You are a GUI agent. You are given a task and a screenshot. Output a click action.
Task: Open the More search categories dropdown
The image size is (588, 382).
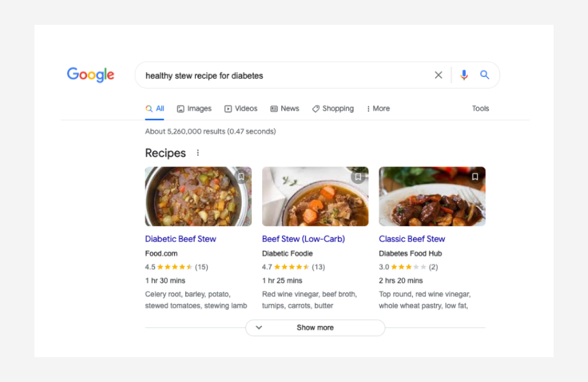tap(378, 108)
